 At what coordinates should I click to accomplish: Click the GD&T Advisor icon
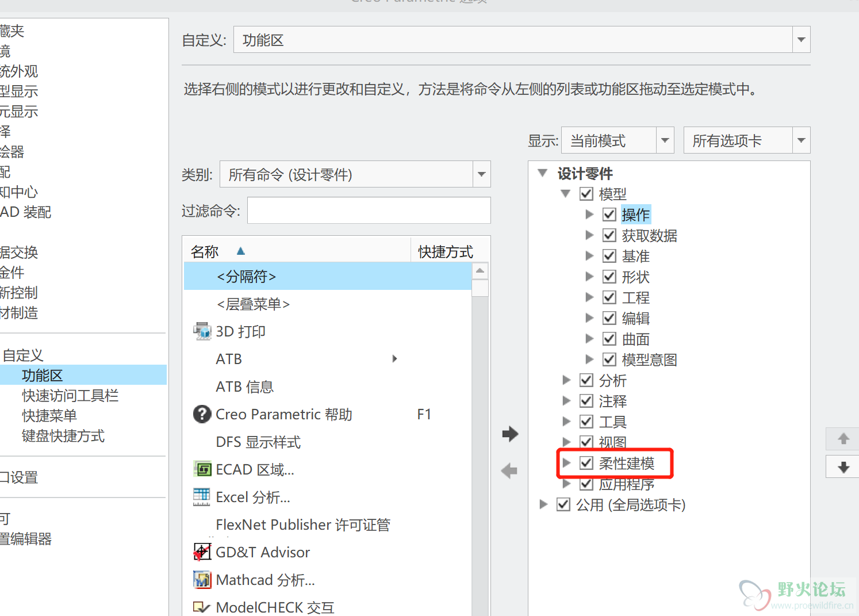[202, 552]
